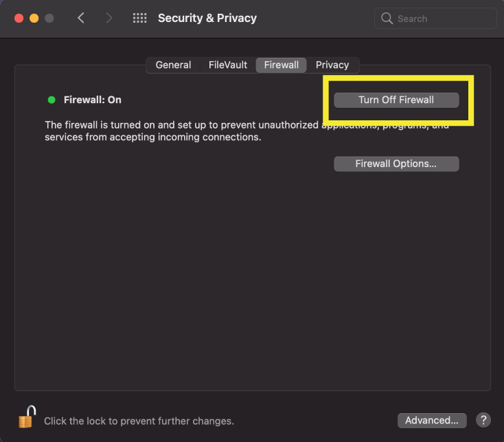Switch to the General tab

point(173,65)
